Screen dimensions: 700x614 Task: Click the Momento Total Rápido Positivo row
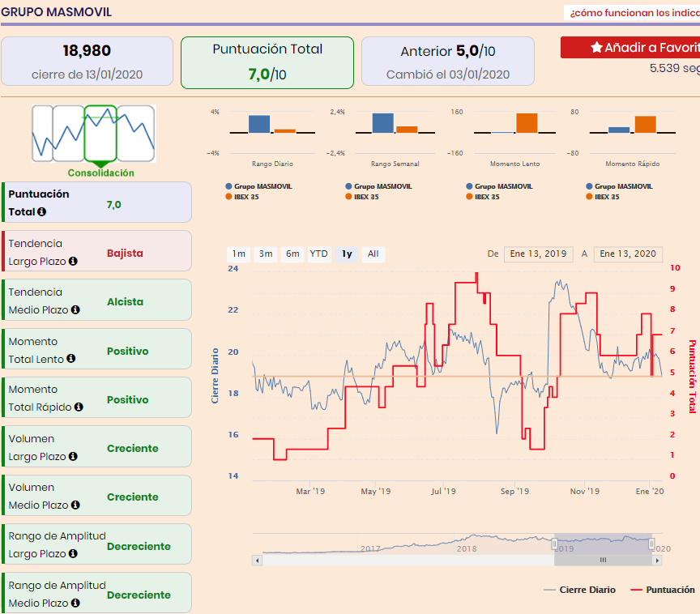coord(97,398)
